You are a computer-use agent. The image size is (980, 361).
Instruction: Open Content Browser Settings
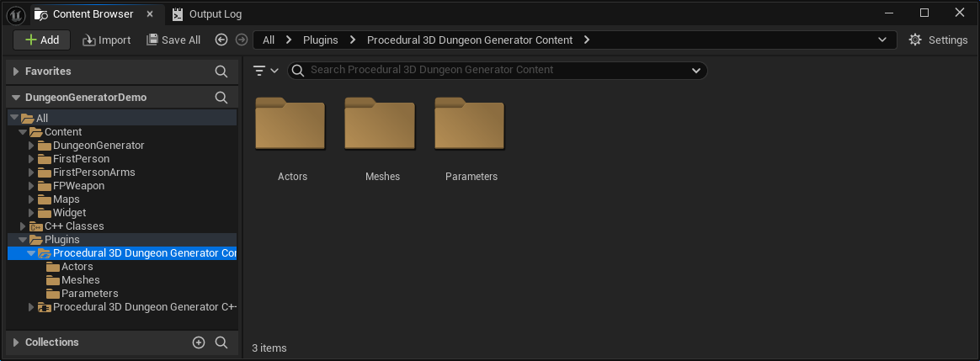938,40
